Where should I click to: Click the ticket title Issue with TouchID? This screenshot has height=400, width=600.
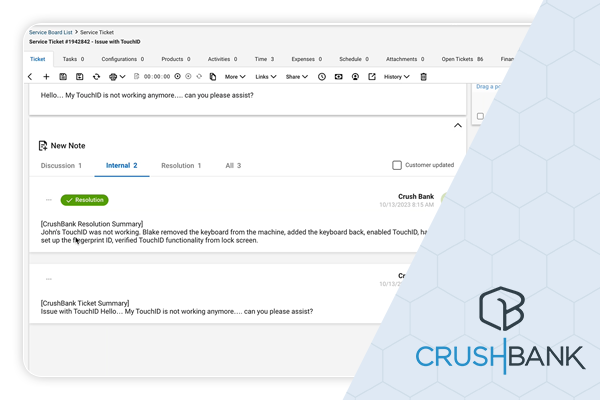click(x=117, y=42)
